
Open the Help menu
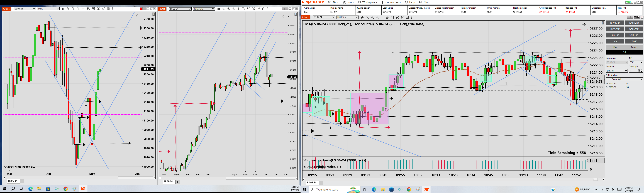click(x=410, y=2)
